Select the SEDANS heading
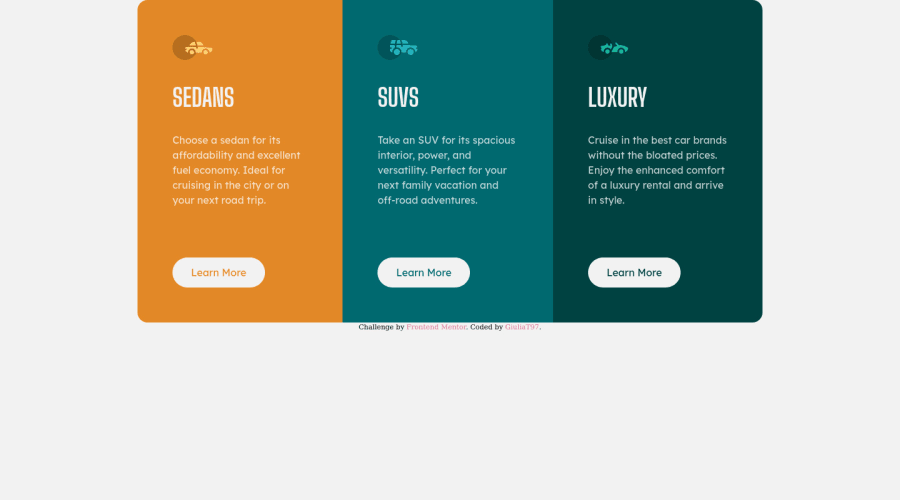The height and width of the screenshot is (500, 900). click(x=203, y=98)
